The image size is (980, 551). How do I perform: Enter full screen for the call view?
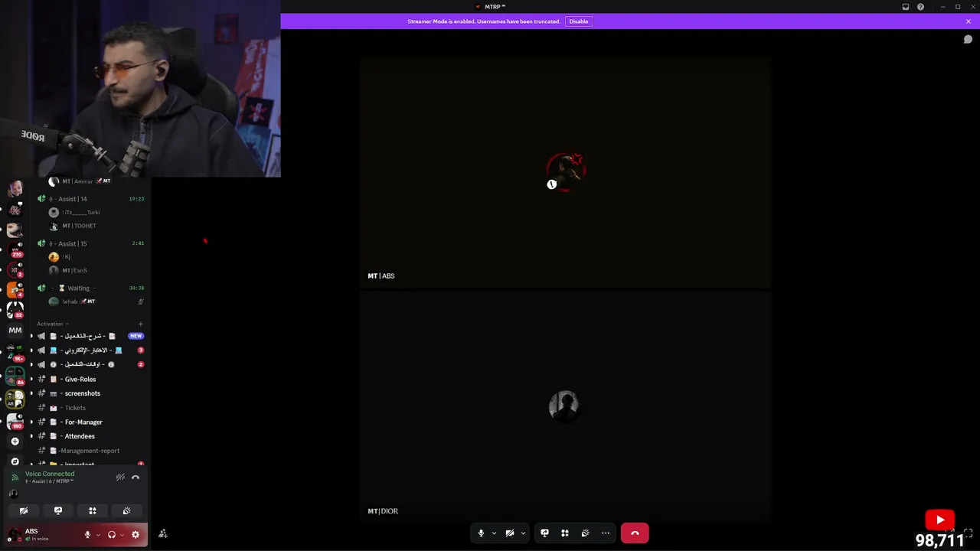968,533
